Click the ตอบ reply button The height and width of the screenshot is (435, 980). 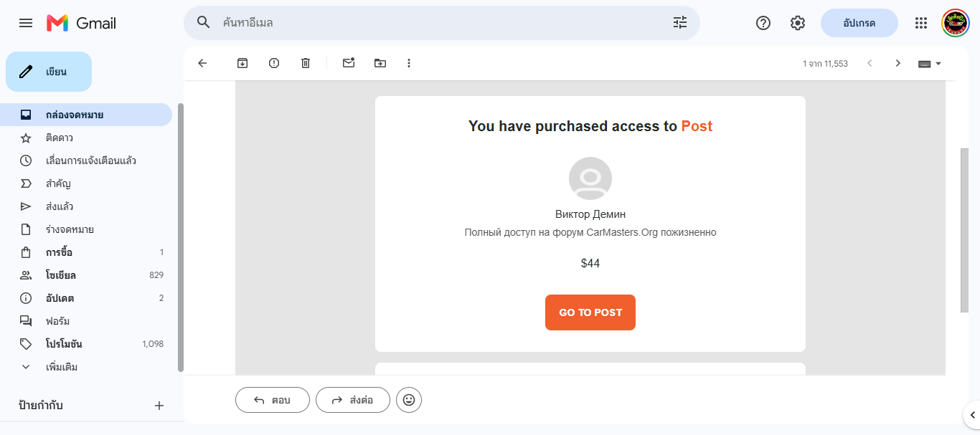[273, 400]
